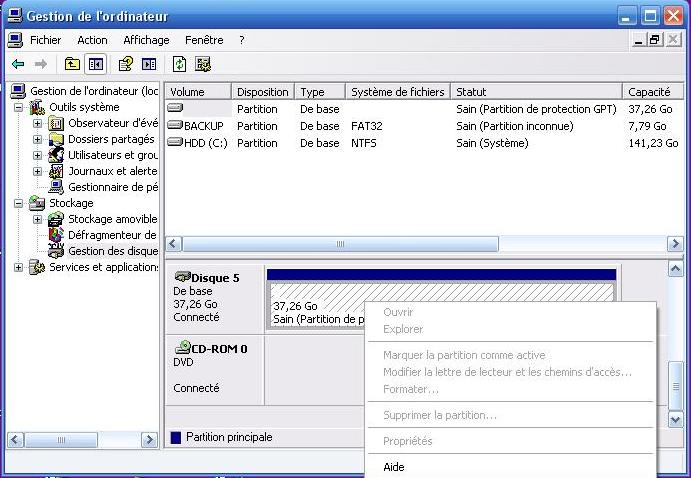This screenshot has height=478, width=691.
Task: Click the Stockage amovible icon
Action: (56, 219)
